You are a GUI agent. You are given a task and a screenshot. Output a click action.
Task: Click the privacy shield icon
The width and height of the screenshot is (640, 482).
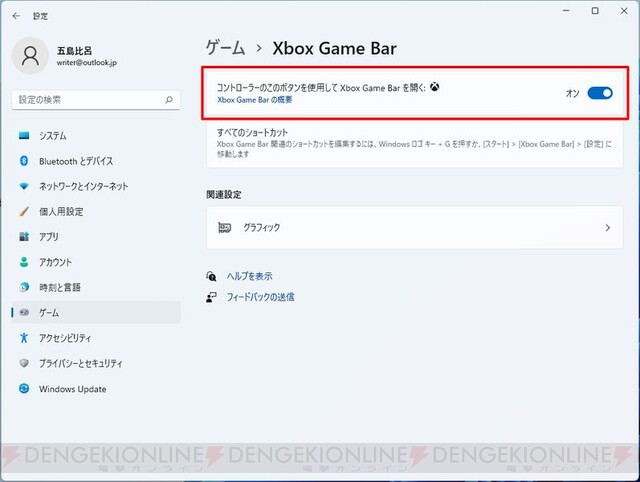[24, 363]
